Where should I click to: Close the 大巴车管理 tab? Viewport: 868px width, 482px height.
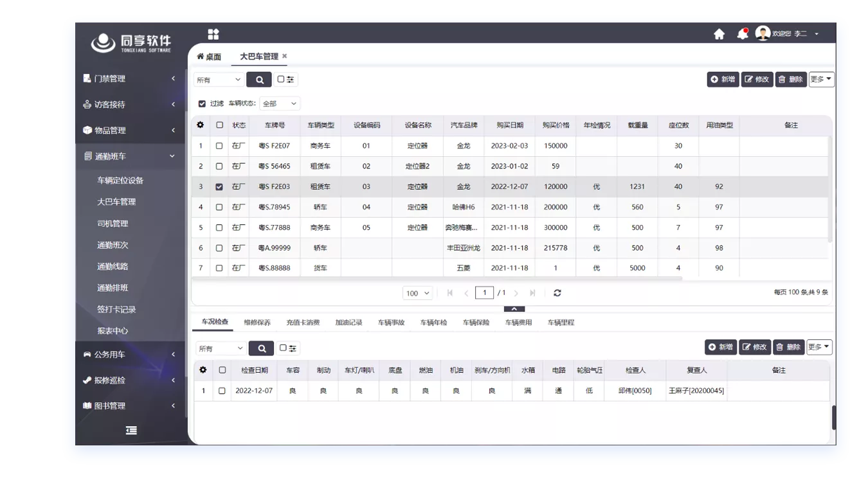(285, 56)
